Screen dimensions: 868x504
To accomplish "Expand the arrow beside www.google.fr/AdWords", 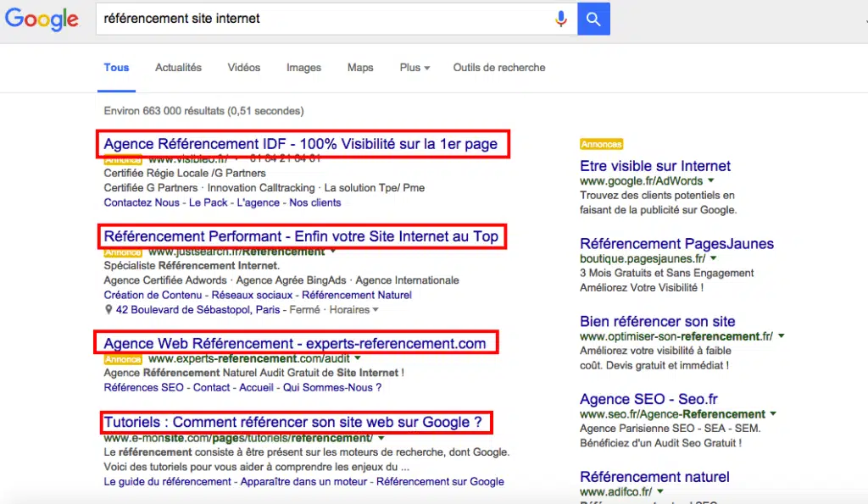I will click(710, 180).
